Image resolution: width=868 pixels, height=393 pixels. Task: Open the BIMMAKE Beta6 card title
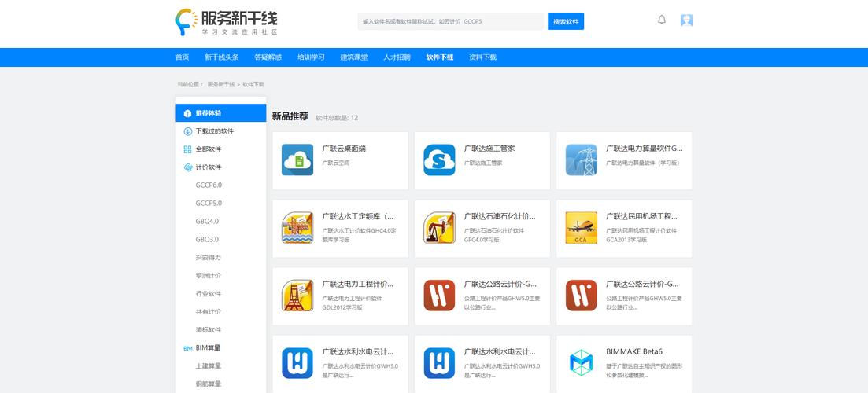pyautogui.click(x=634, y=351)
